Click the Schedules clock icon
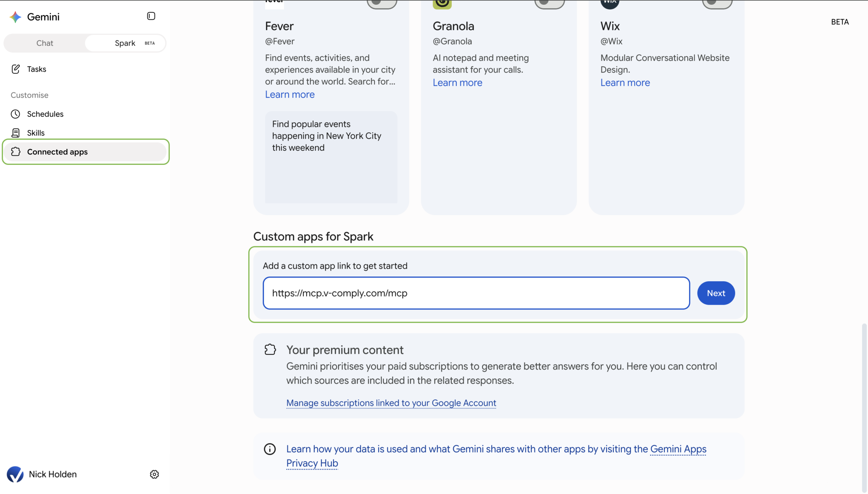 point(16,114)
